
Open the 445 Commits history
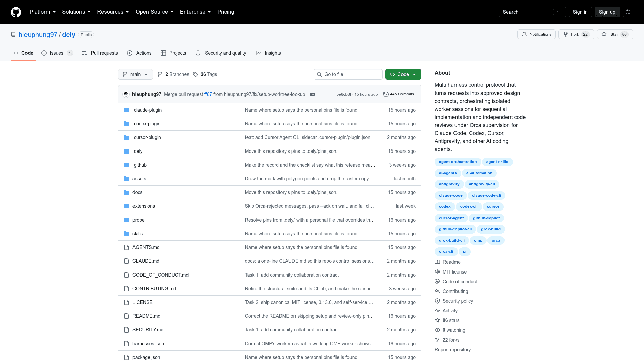(398, 94)
